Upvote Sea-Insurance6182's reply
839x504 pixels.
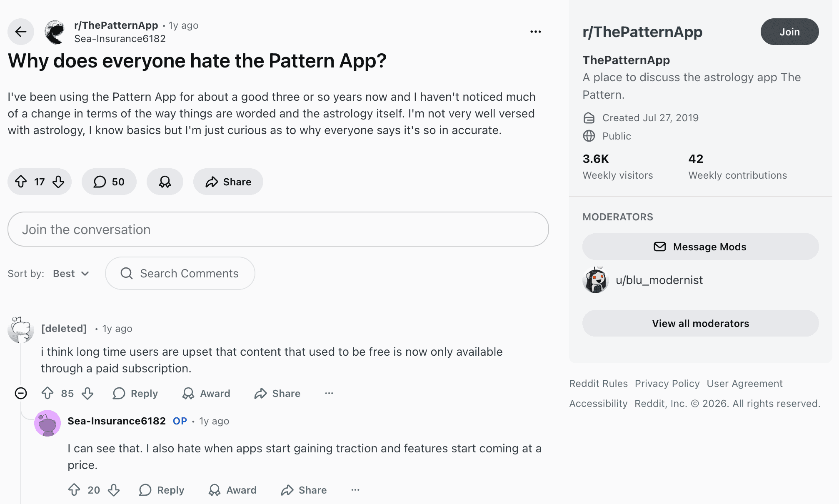75,490
